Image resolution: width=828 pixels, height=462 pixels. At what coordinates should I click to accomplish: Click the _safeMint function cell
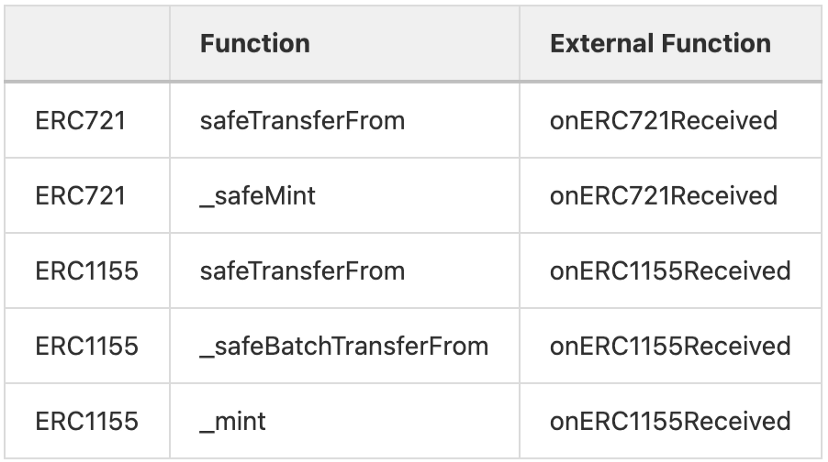[258, 196]
